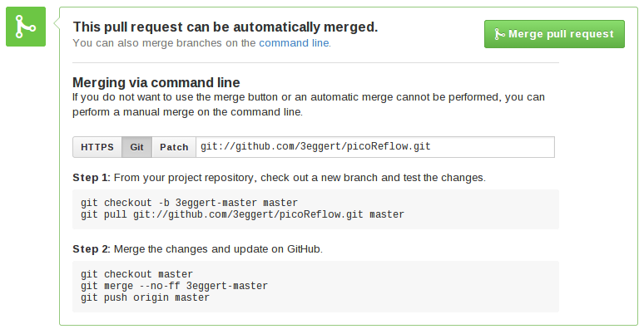The image size is (644, 334).
Task: Switch to the HTTPS clone option
Action: click(x=97, y=147)
